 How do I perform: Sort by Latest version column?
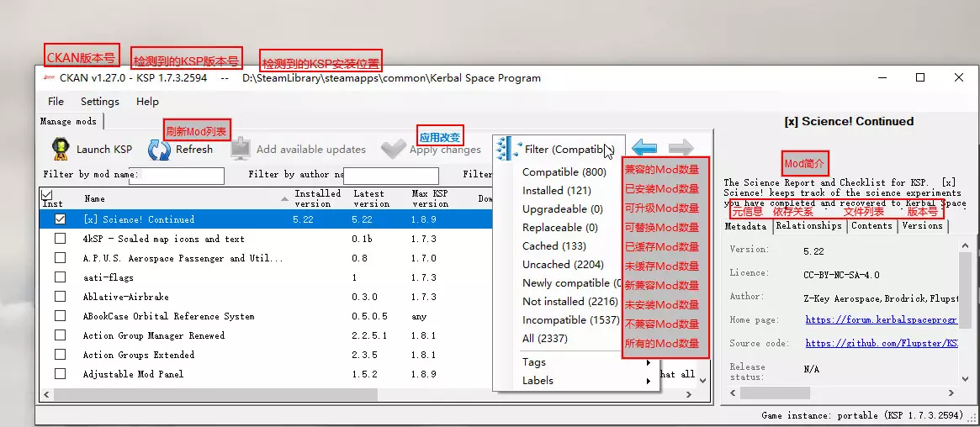pos(371,198)
